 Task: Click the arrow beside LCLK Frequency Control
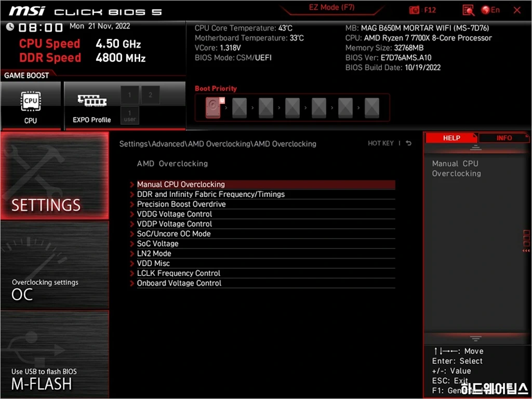click(x=132, y=273)
